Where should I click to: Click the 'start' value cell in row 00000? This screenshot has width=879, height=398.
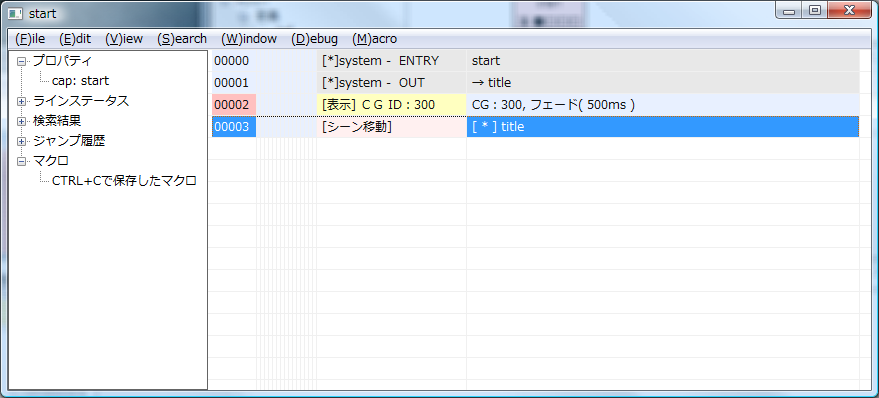[663, 61]
